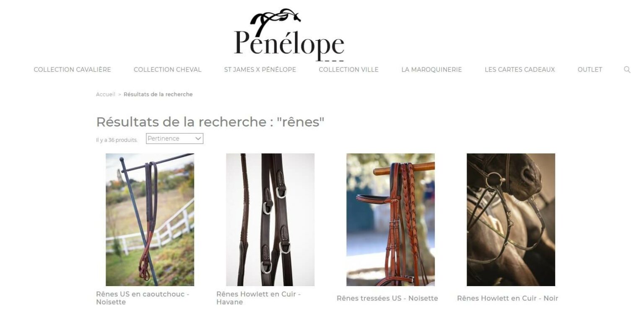Click Rênes Howlett en Cuir - Havane title
The image size is (644, 328).
click(x=258, y=298)
